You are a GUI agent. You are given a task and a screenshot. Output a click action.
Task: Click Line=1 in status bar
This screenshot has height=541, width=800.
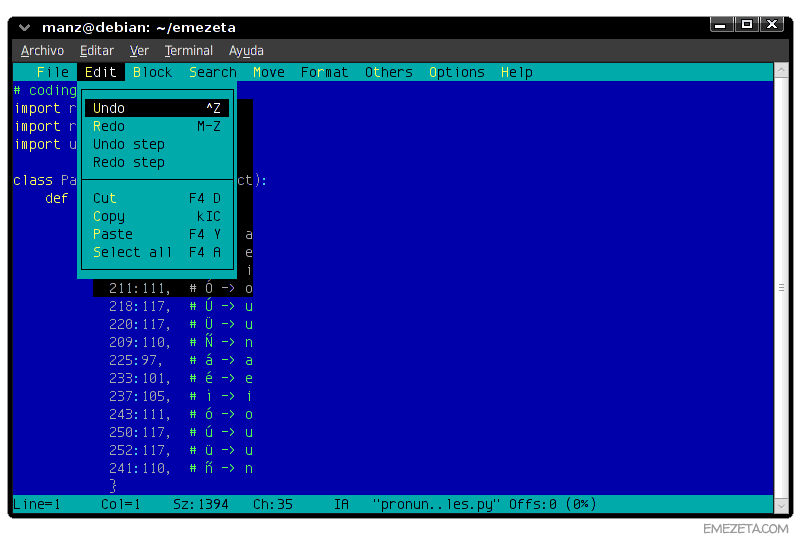pos(37,504)
